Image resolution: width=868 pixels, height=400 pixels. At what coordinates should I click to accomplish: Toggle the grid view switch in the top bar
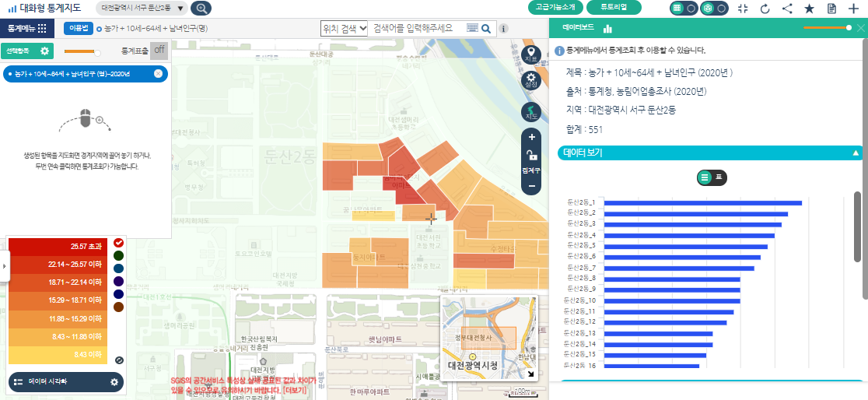[684, 9]
